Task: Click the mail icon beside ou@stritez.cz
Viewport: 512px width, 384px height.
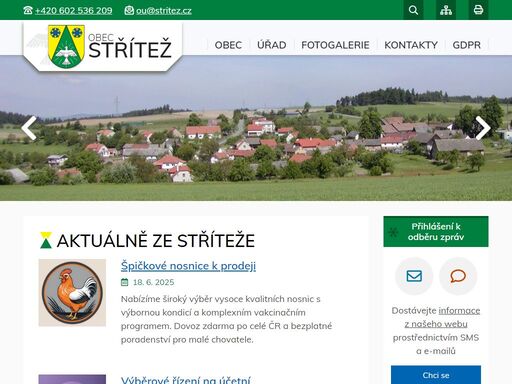Action: pos(129,10)
